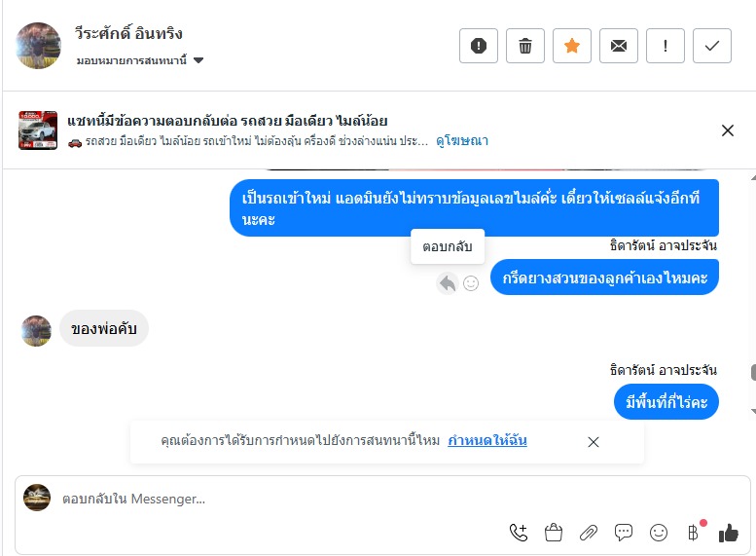Screen dimensions: 756x556
Task: Toggle the follow-up exclamation mark flag
Action: [x=666, y=46]
